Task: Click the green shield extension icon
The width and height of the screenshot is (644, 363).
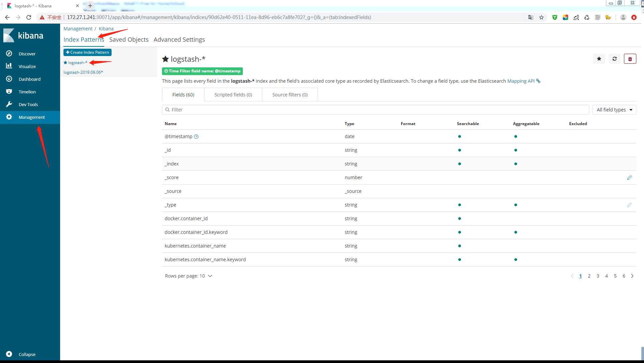Action: coord(554,17)
